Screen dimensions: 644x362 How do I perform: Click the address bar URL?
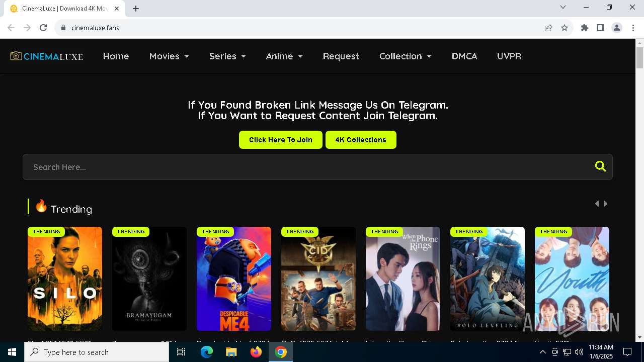pos(95,28)
